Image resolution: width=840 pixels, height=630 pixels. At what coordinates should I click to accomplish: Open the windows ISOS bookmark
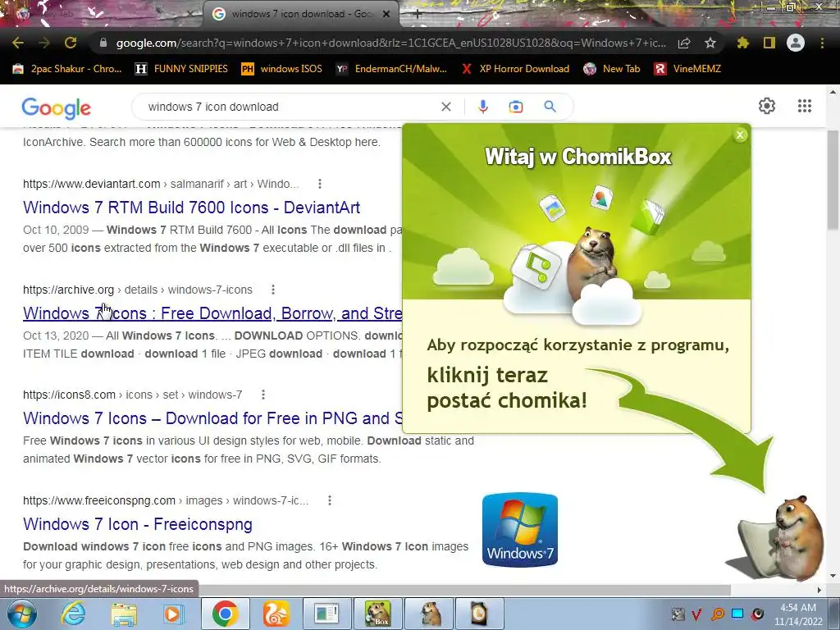pos(282,69)
